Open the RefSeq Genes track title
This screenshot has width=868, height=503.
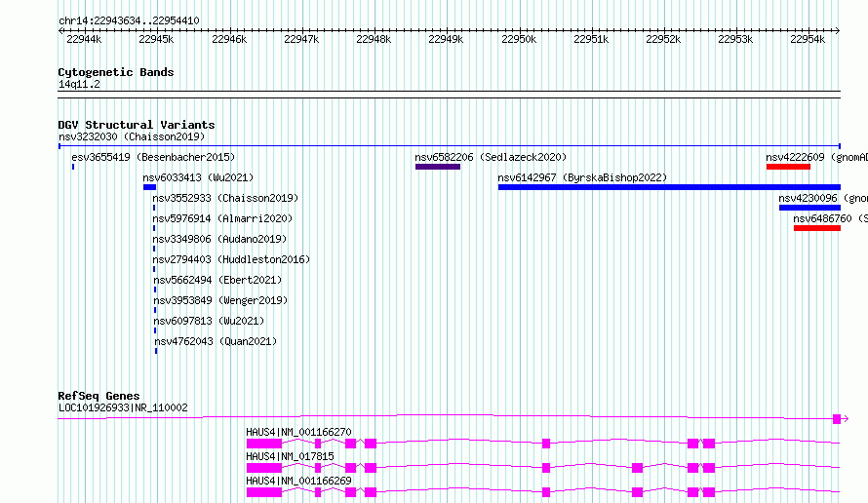[99, 396]
